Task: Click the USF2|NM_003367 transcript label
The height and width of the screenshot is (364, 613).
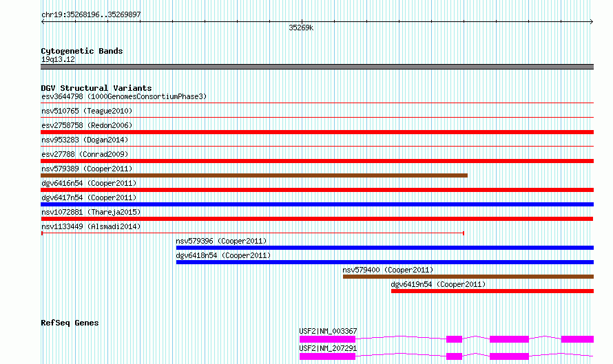Action: coord(328,331)
